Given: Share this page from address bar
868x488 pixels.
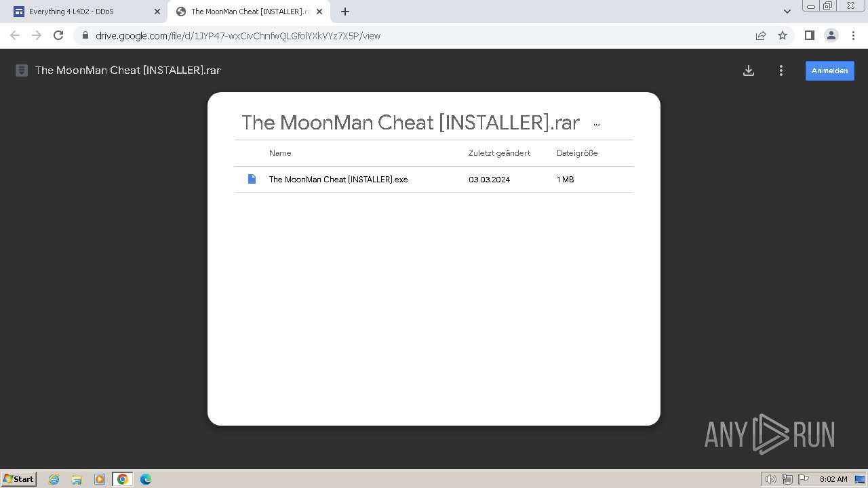Looking at the screenshot, I should [761, 35].
